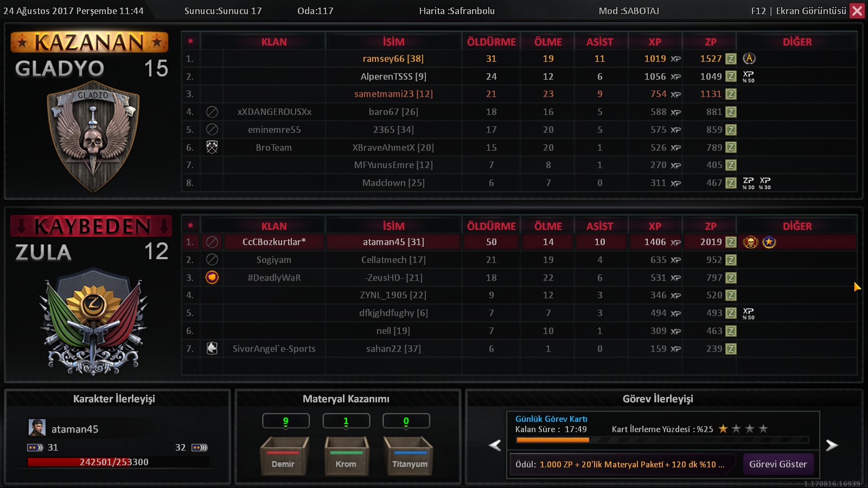The width and height of the screenshot is (868, 488).
Task: Click Madclown ZP %30 boost icon
Action: [x=749, y=183]
